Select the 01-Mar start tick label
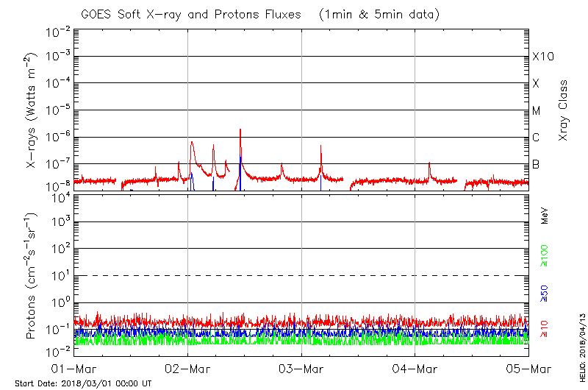This screenshot has height=390, width=588. click(74, 368)
